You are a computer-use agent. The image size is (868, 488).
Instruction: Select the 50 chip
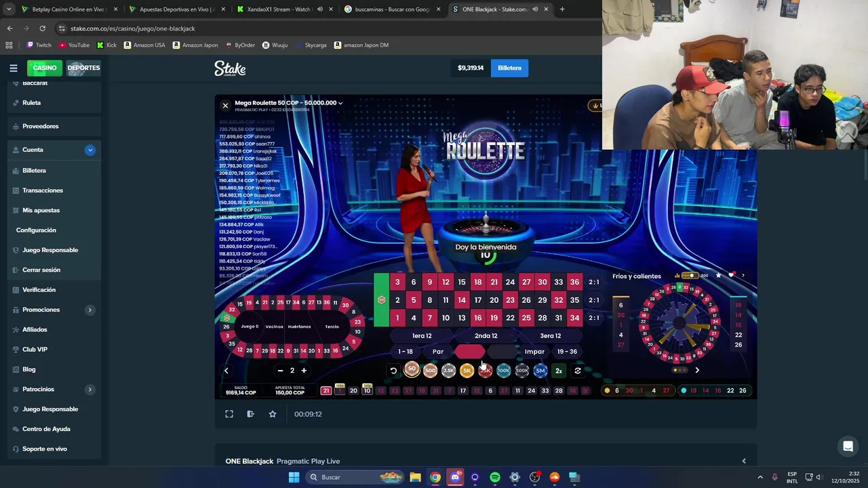coord(412,369)
